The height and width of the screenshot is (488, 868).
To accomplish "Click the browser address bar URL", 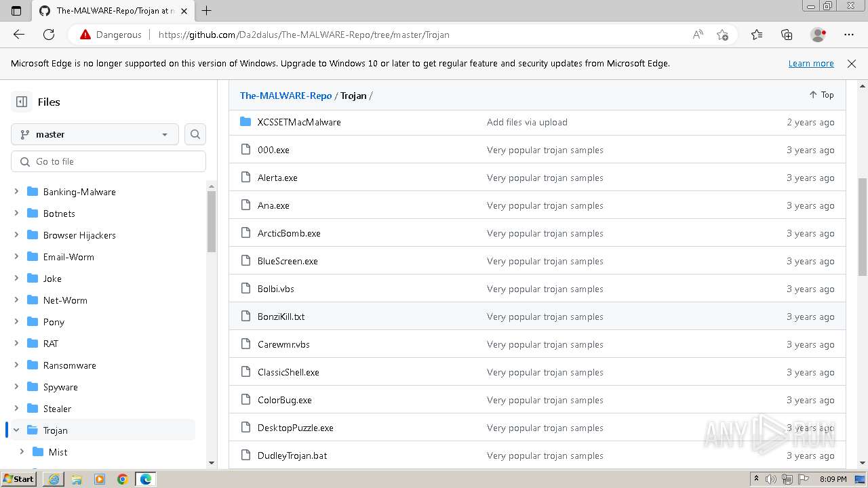I will (x=304, y=35).
